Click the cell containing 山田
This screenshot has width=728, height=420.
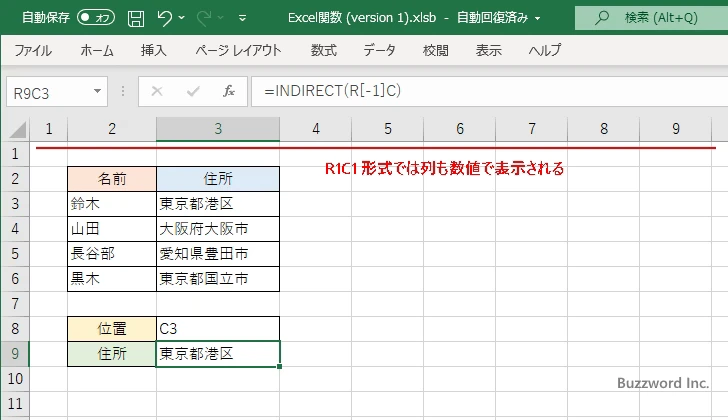pyautogui.click(x=112, y=229)
